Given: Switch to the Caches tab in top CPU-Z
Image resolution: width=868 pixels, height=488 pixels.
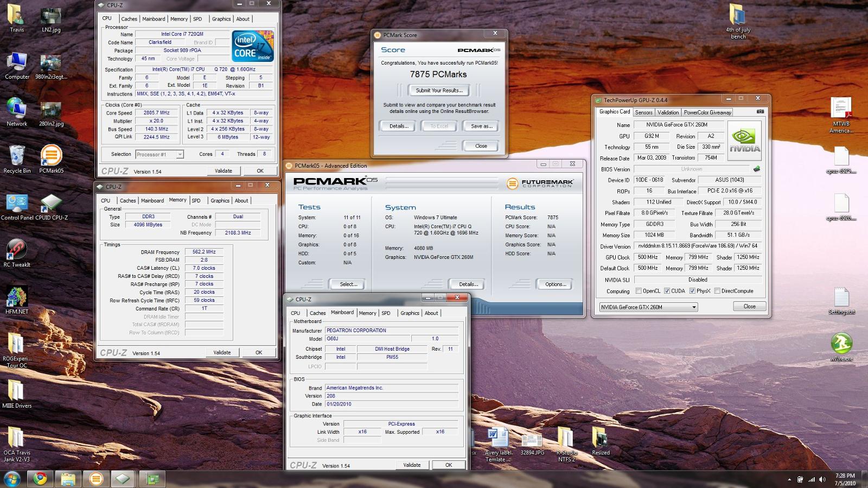Looking at the screenshot, I should [x=129, y=19].
